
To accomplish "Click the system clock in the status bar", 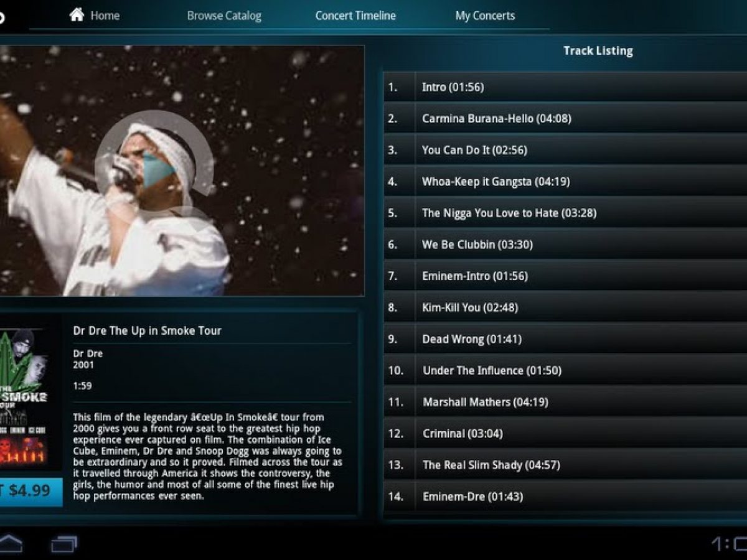I will [729, 544].
